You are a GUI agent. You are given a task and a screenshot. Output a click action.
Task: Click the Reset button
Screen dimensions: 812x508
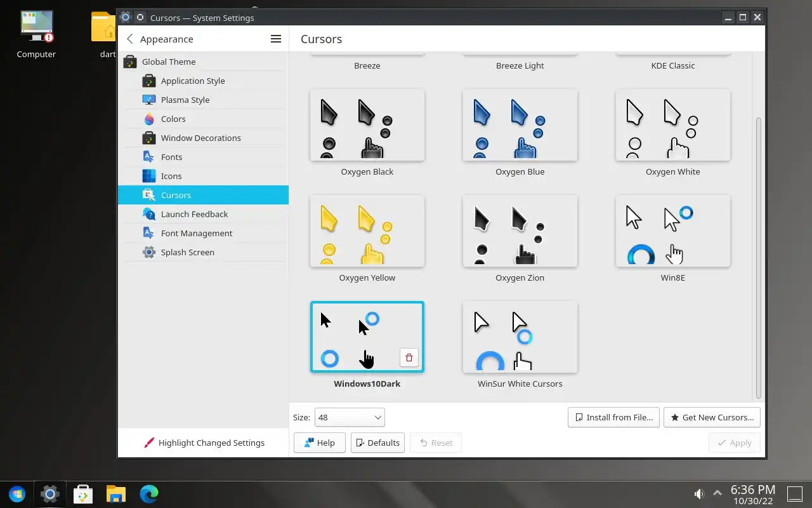[436, 443]
